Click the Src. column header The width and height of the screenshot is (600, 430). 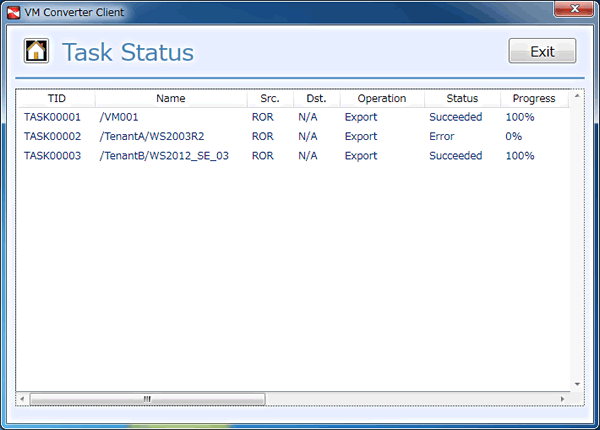pyautogui.click(x=270, y=99)
